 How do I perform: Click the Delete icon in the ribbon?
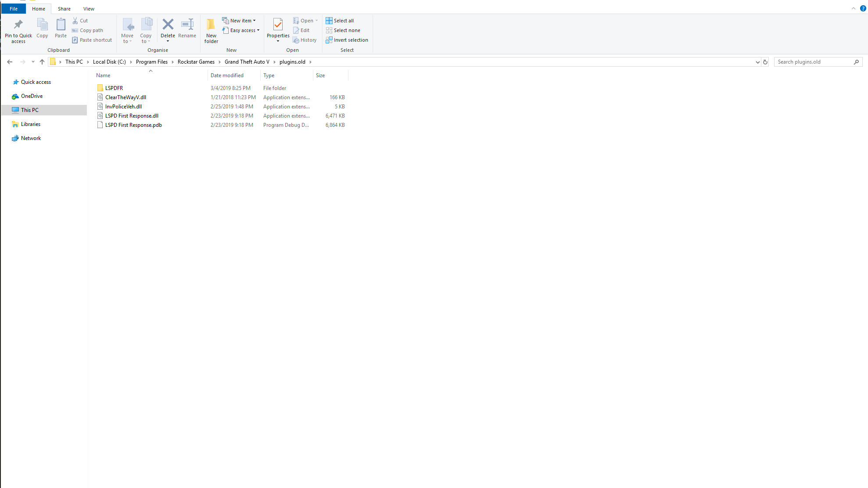tap(168, 25)
